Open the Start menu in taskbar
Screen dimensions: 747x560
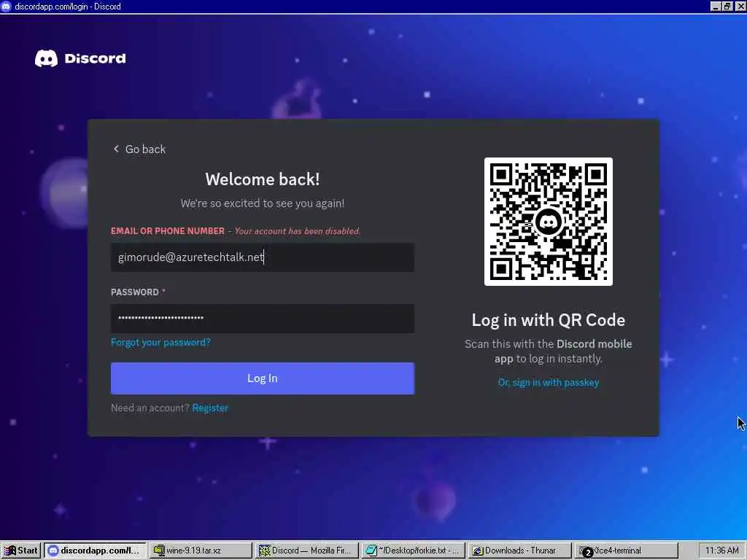21,551
